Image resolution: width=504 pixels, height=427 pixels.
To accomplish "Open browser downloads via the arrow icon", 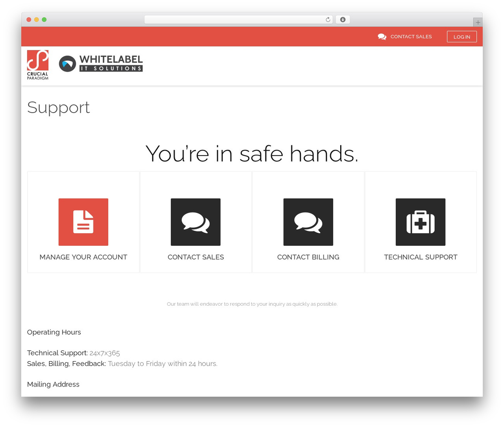I will pyautogui.click(x=343, y=20).
